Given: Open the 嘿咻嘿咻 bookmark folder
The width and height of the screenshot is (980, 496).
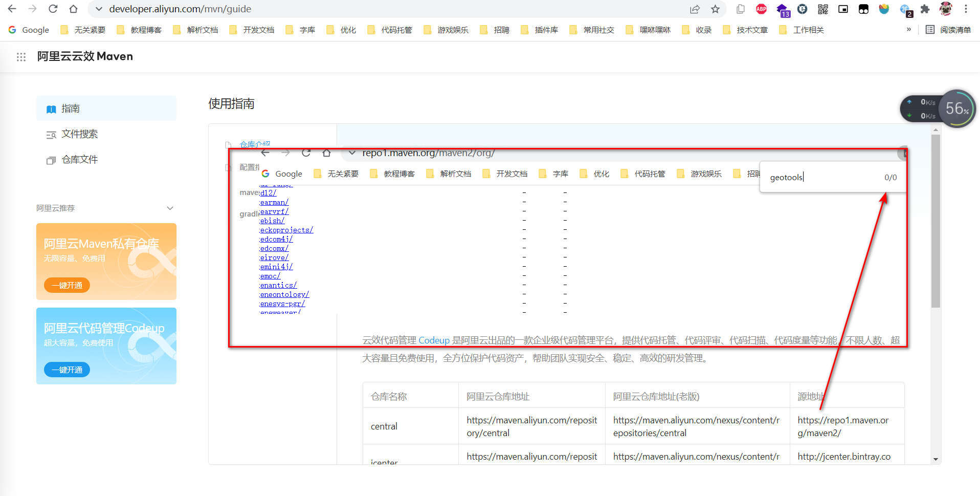Looking at the screenshot, I should click(648, 30).
